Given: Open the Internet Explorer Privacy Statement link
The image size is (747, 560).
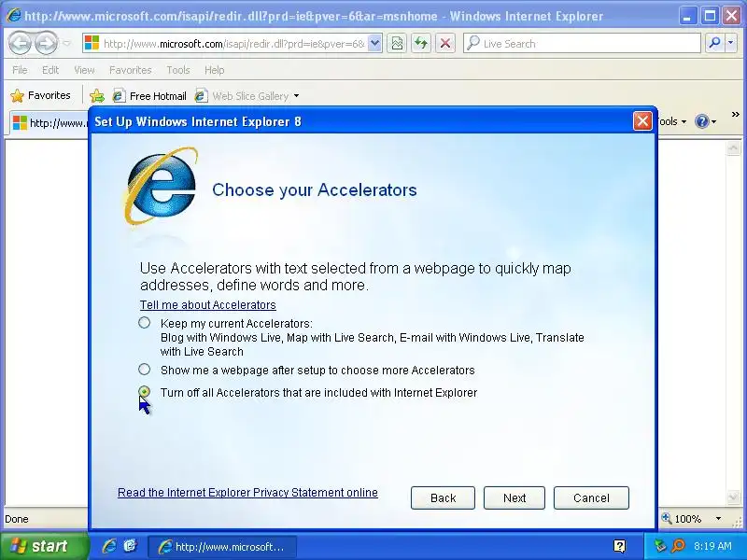Looking at the screenshot, I should (247, 493).
